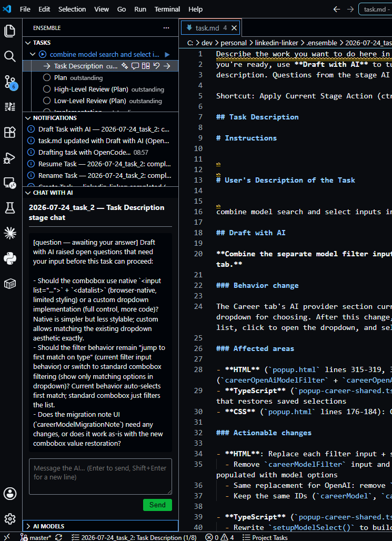Image resolution: width=392 pixels, height=541 pixels.
Task: Click the '.ensemble' breadcrumb segment
Action: 321,43
